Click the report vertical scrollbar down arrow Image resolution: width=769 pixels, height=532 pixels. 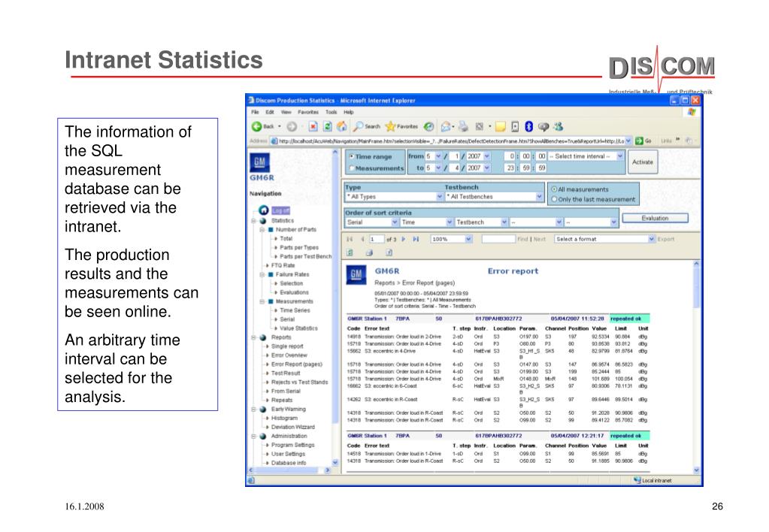[x=696, y=470]
